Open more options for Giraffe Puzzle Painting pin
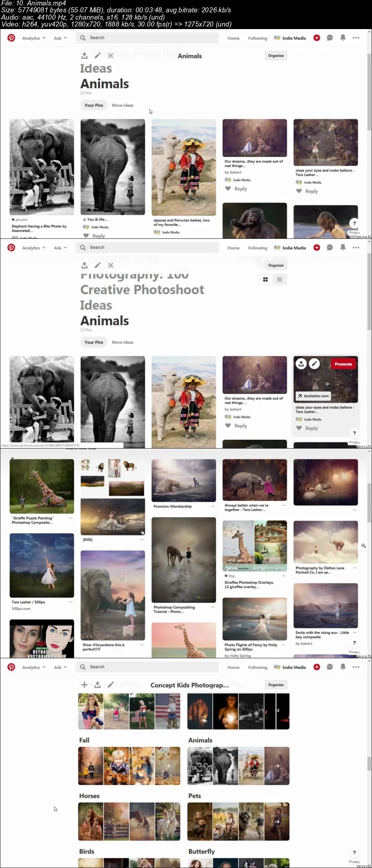 [x=70, y=518]
